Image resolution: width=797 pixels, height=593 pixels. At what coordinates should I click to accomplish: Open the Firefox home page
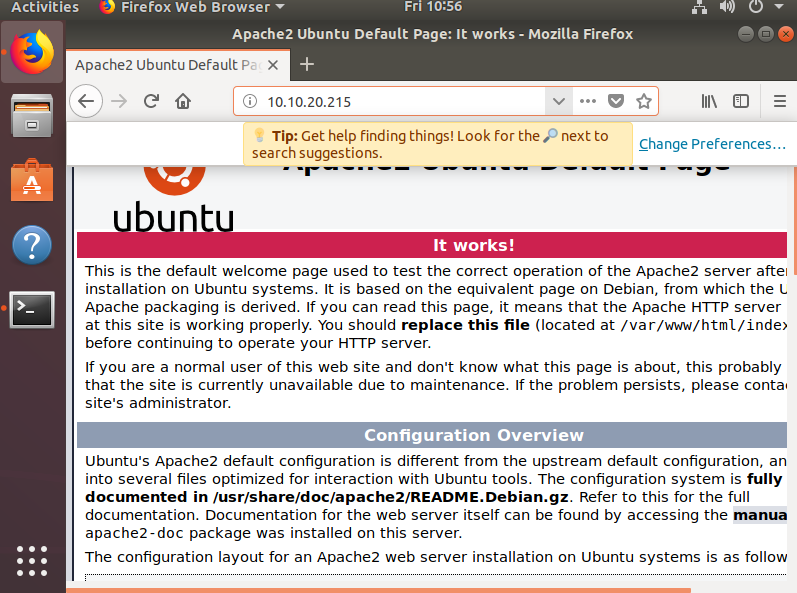(183, 101)
